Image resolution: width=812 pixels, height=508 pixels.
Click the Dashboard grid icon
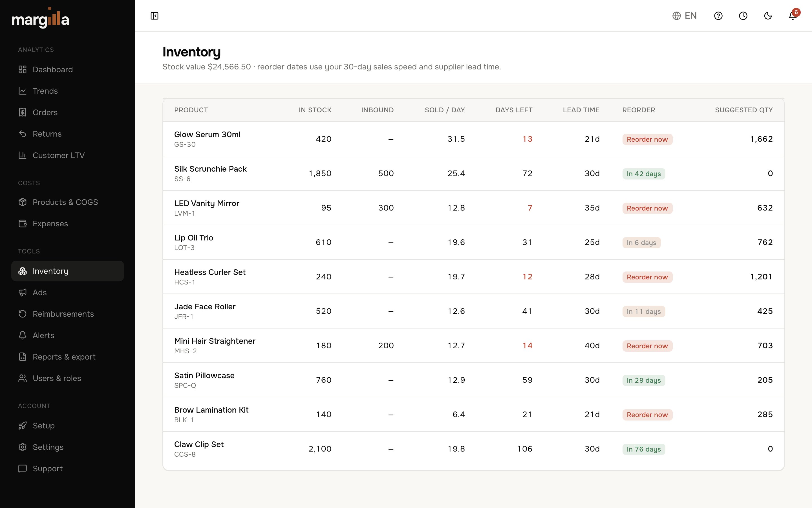[23, 69]
